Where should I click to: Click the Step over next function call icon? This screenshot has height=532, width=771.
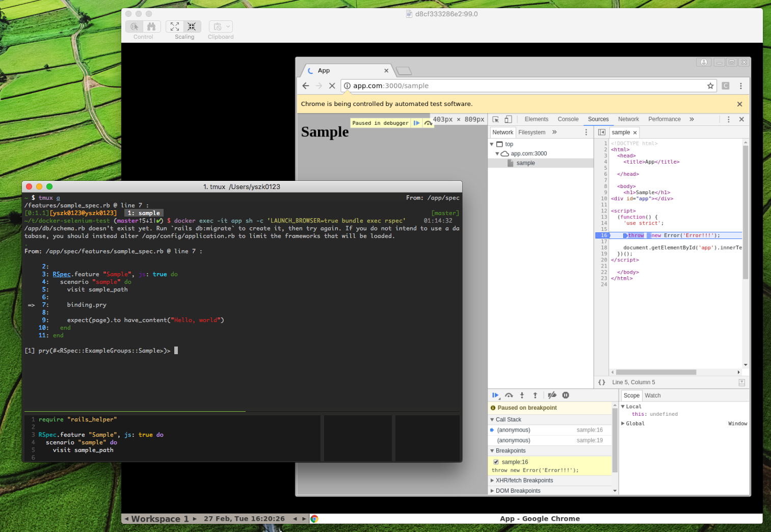[x=509, y=395]
